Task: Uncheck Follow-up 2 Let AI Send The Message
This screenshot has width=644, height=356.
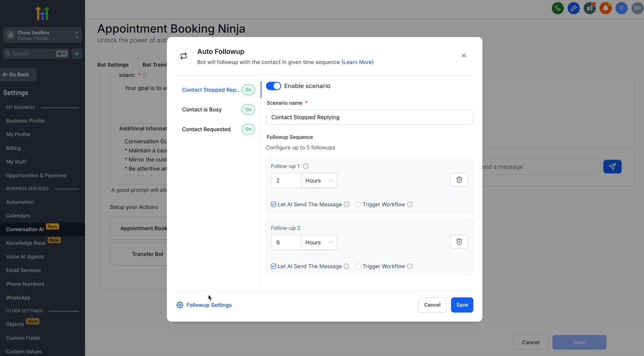Action: (273, 266)
